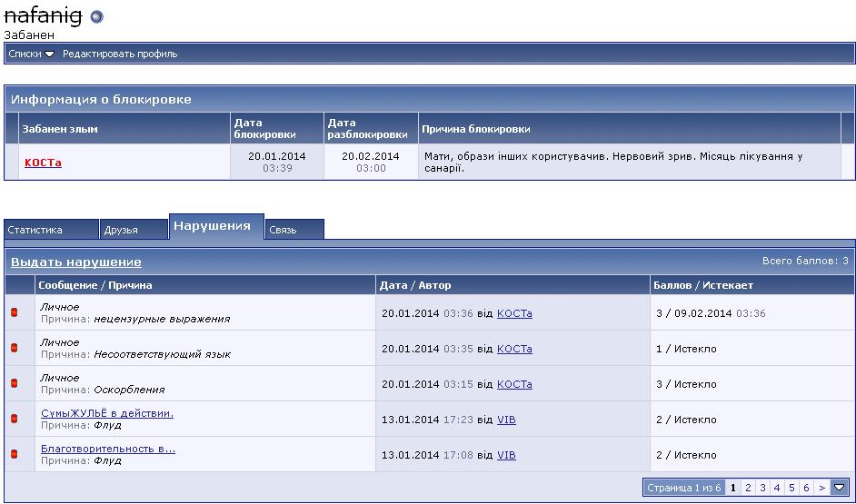This screenshot has height=504, width=856.
Task: Click Редактировать профиль in the menu bar
Action: 120,54
